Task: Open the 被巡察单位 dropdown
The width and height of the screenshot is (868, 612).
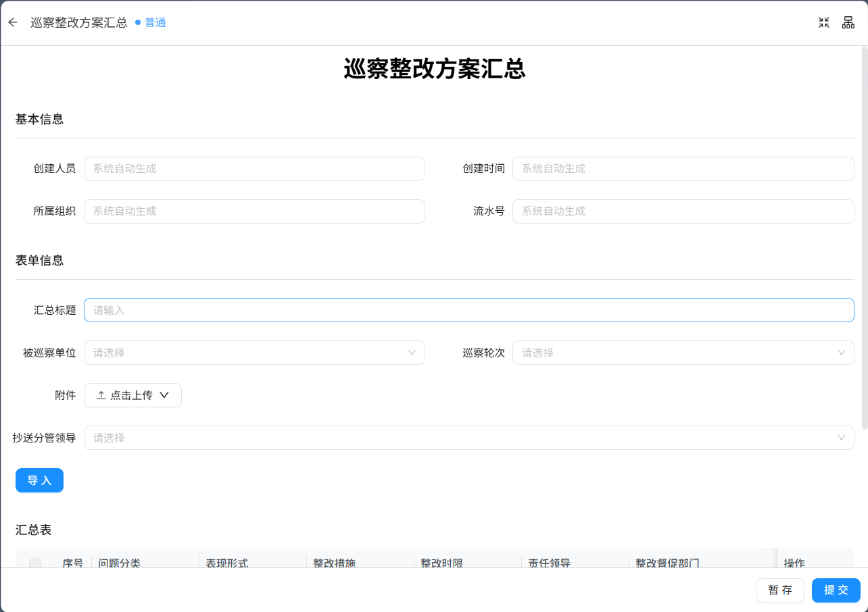Action: 254,353
